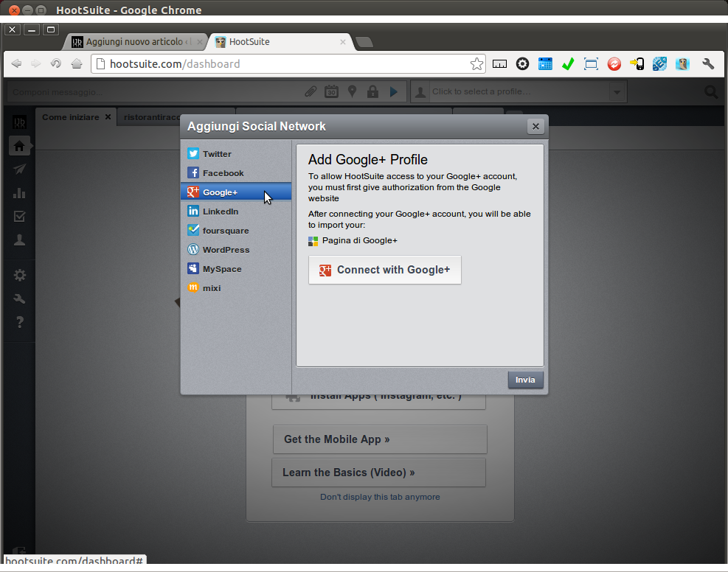Click the Facebook logo icon
The image size is (728, 572).
point(193,173)
